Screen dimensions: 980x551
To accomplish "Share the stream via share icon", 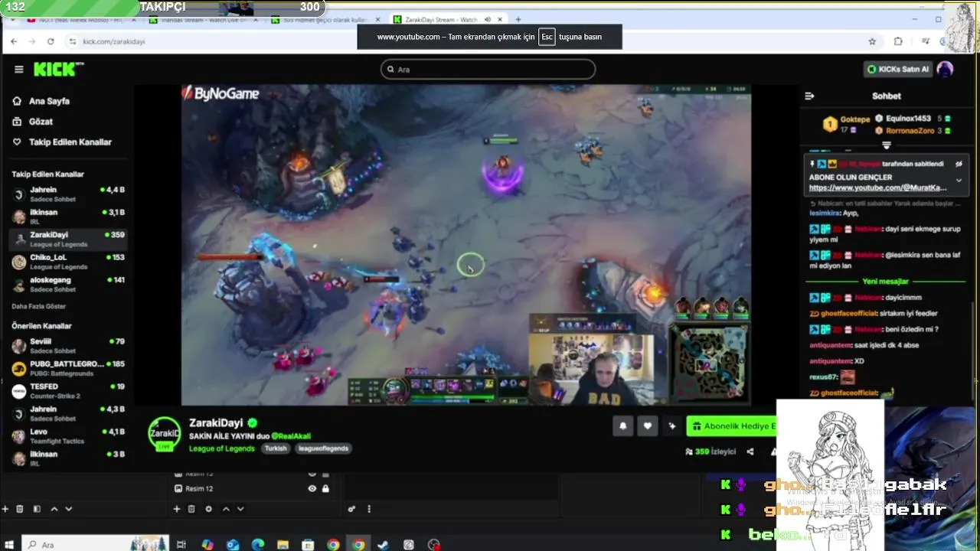I will (x=750, y=452).
